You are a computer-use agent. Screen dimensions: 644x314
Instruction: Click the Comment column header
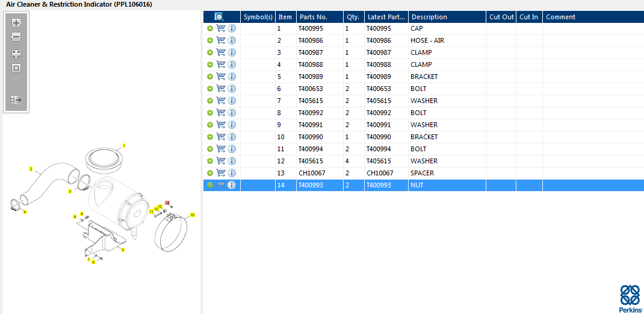coord(593,17)
